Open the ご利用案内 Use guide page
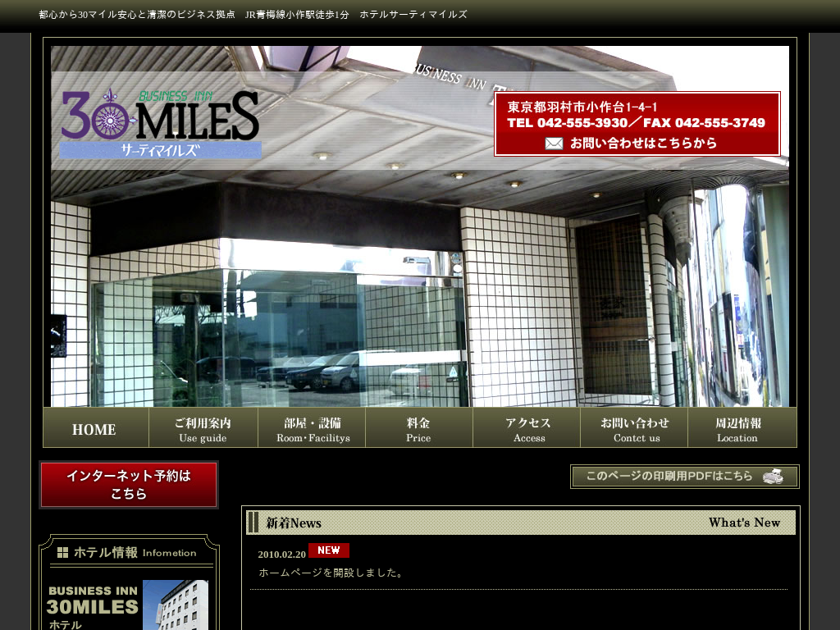Viewport: 840px width, 630px height. (x=203, y=428)
